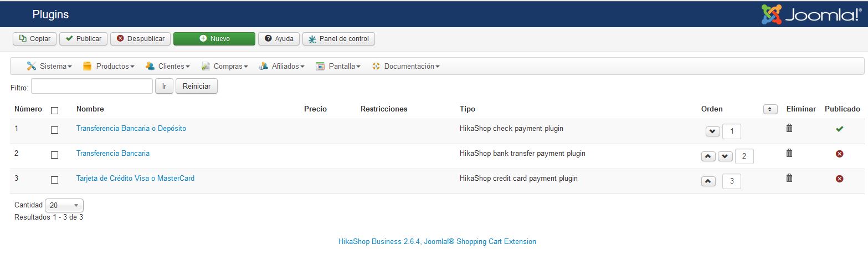Move Transferencia Bancaria row down
Screen dimensions: 868x254
(x=725, y=156)
